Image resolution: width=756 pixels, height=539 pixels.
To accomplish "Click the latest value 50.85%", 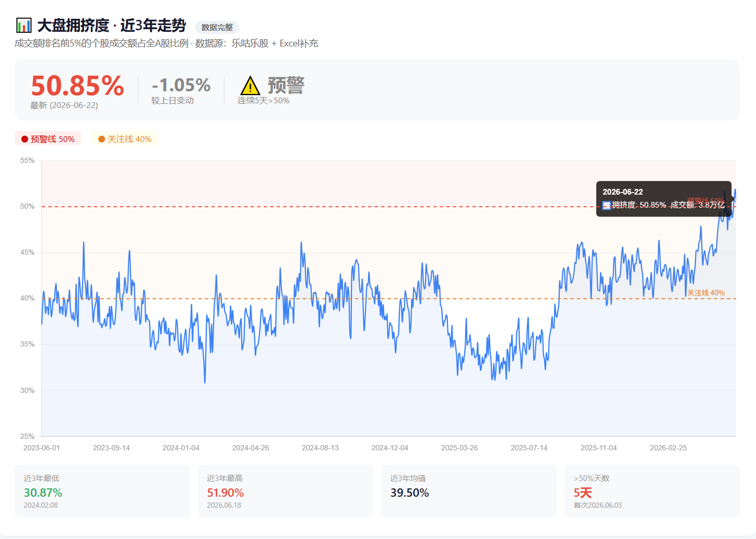I will [x=77, y=86].
